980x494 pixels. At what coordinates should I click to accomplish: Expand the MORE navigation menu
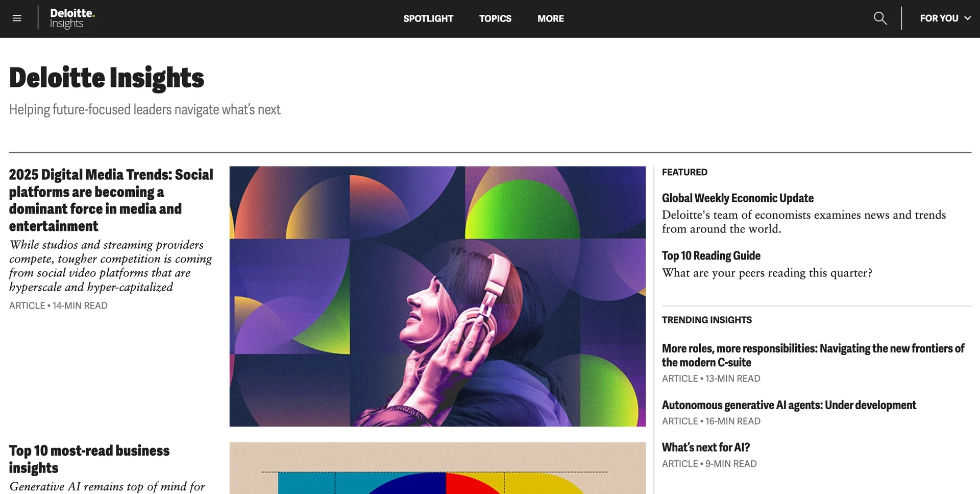point(550,18)
